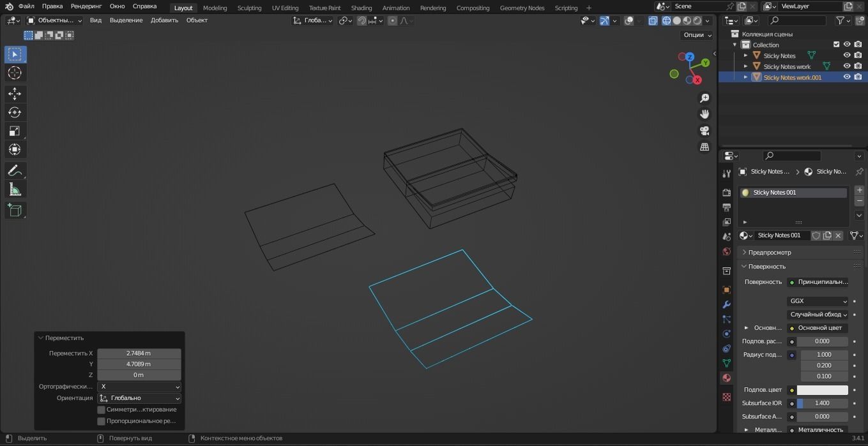Switch to the Shading workspace tab
Image resolution: width=868 pixels, height=446 pixels.
361,8
